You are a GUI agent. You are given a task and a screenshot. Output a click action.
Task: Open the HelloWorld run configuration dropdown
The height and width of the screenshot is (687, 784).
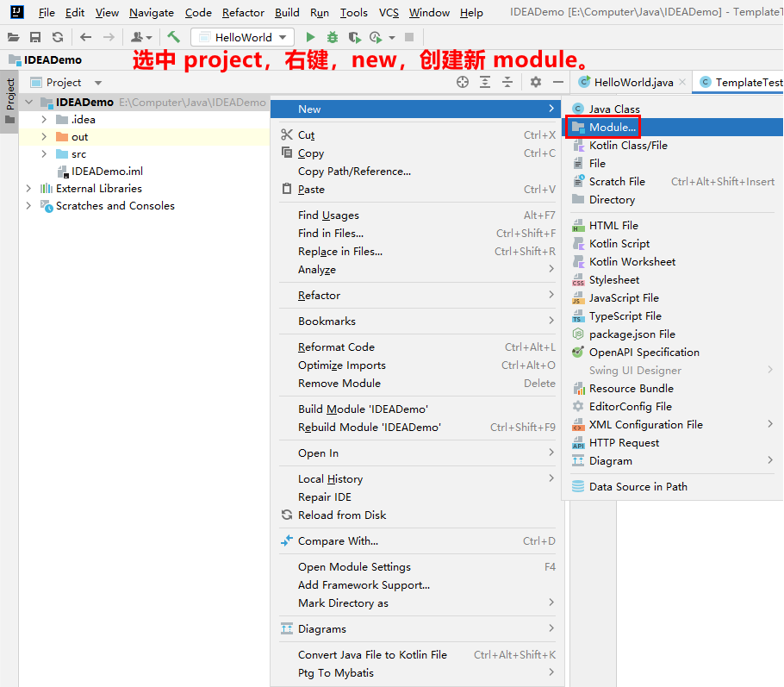[242, 38]
